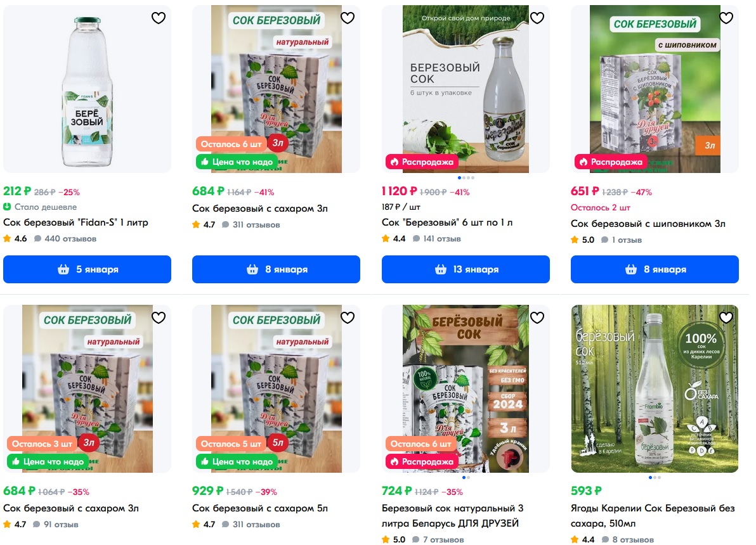Open the 'Сок березовый с шиповником 3л' title link
This screenshot has width=756, height=545.
tap(648, 224)
